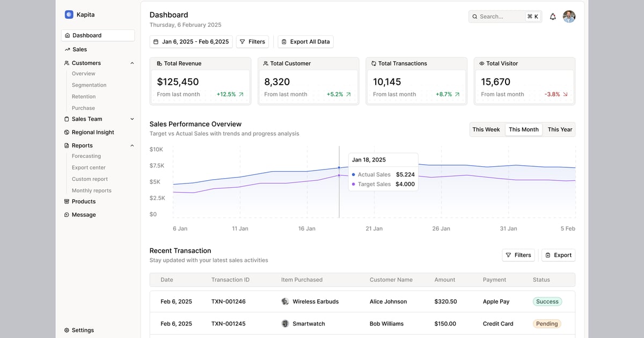Viewport: 644px width, 338px height.
Task: Open Settings via the gear icon
Action: coord(67,330)
